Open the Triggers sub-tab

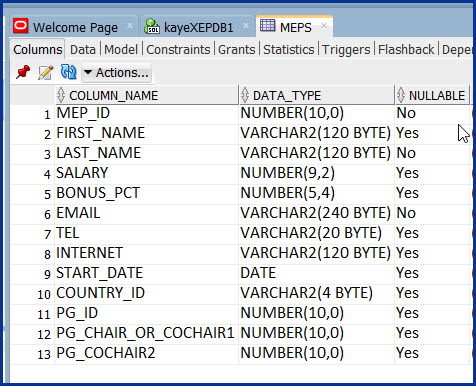tap(346, 50)
